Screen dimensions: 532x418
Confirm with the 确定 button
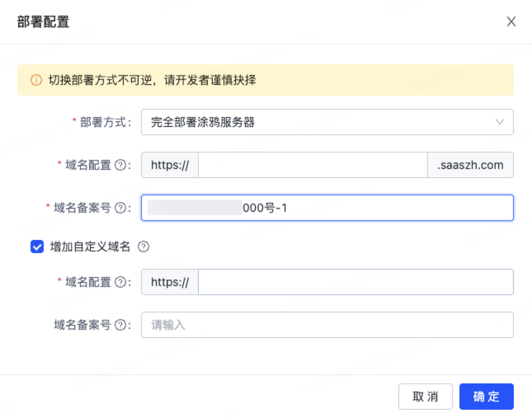(486, 397)
